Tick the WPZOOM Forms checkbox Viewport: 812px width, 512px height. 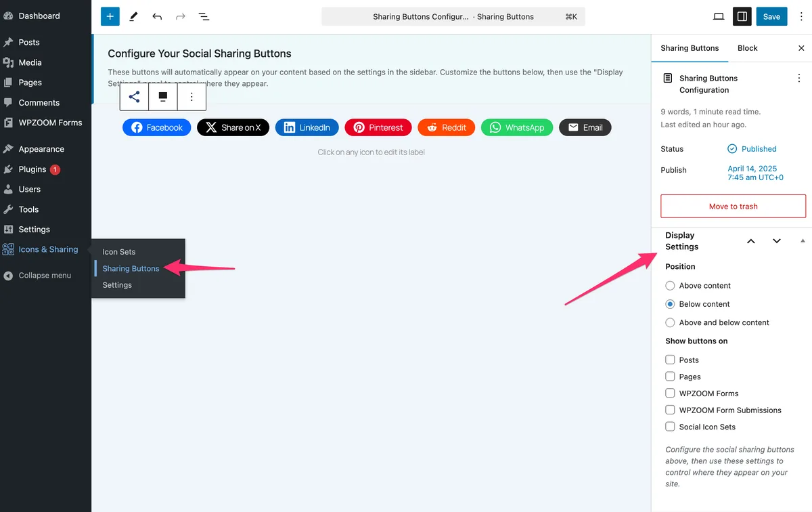670,393
